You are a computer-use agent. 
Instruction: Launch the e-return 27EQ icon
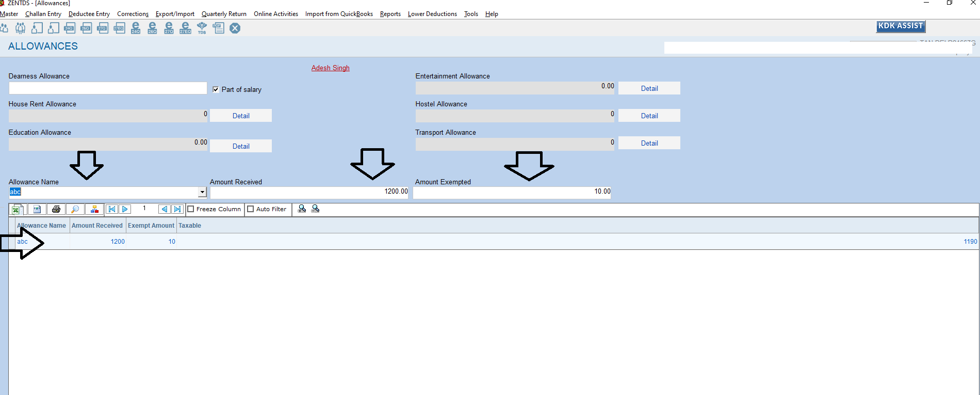[185, 28]
